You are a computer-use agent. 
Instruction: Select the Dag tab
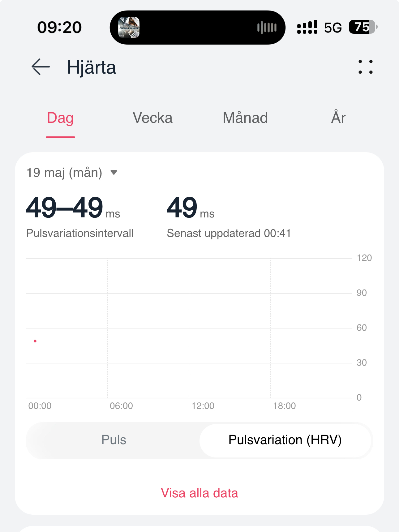coord(60,118)
